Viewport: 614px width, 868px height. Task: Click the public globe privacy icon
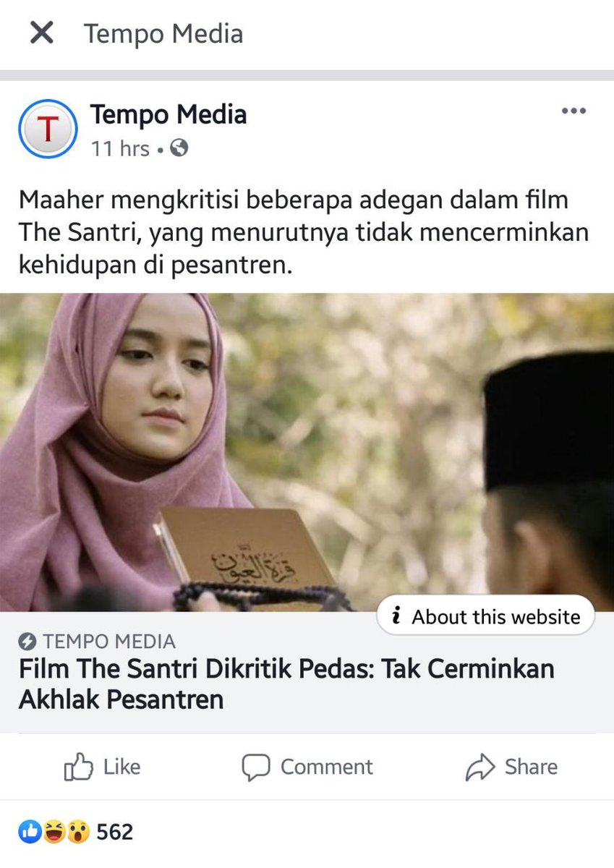point(179,148)
